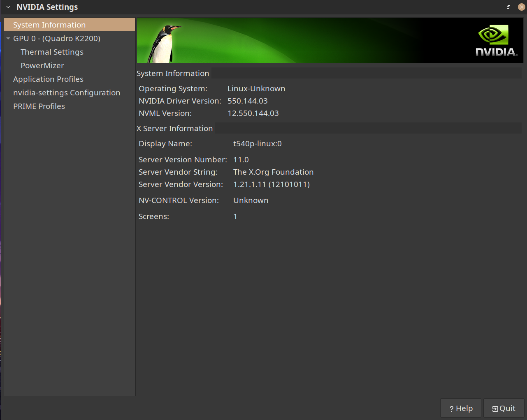The image size is (527, 420).
Task: Select the System Information sidebar entry
Action: pos(49,24)
